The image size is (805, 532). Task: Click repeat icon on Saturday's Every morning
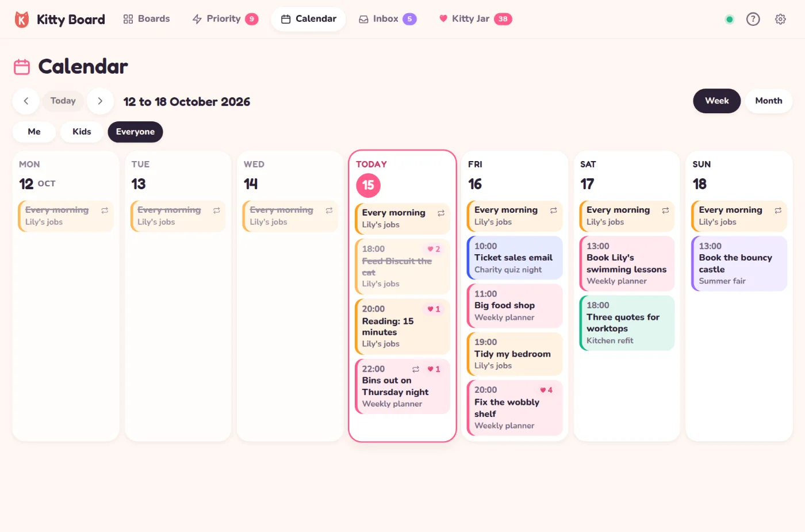[x=665, y=210]
